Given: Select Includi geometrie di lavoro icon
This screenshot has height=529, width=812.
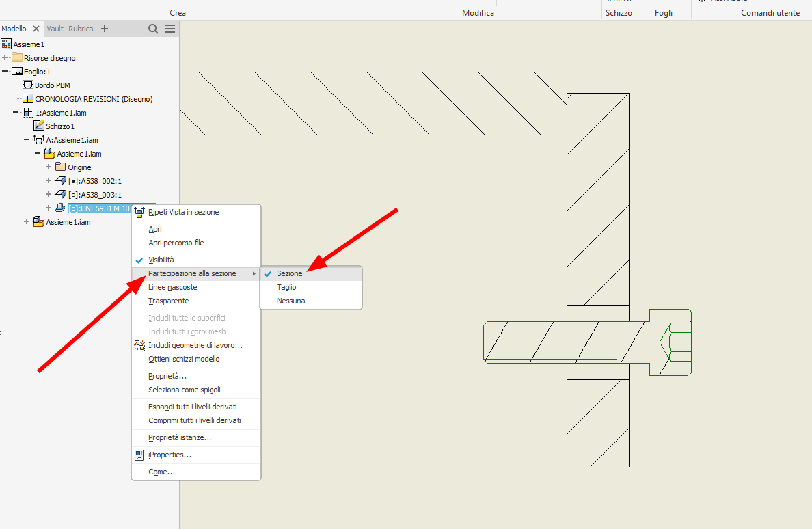Looking at the screenshot, I should pos(140,345).
